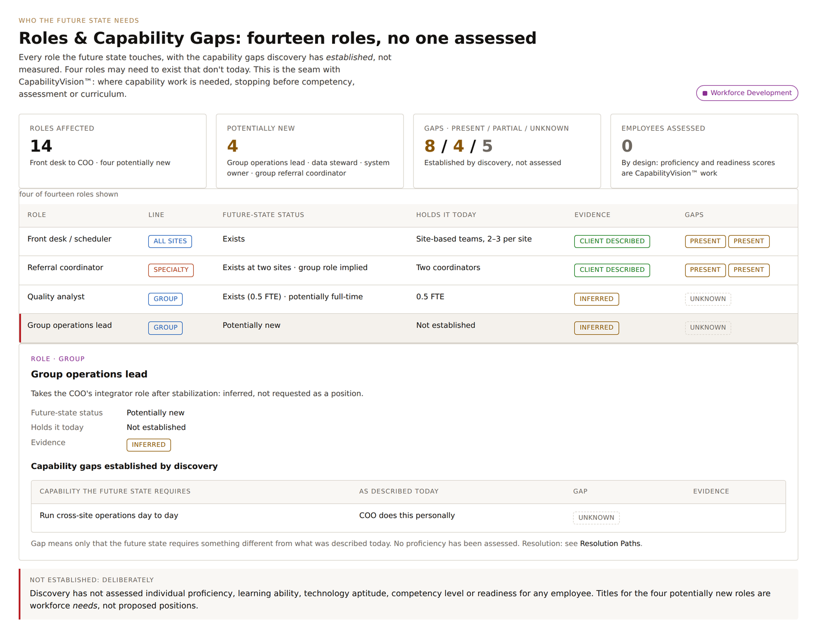
Task: Click the GROUP badge beside Group operations lead
Action: click(x=165, y=328)
